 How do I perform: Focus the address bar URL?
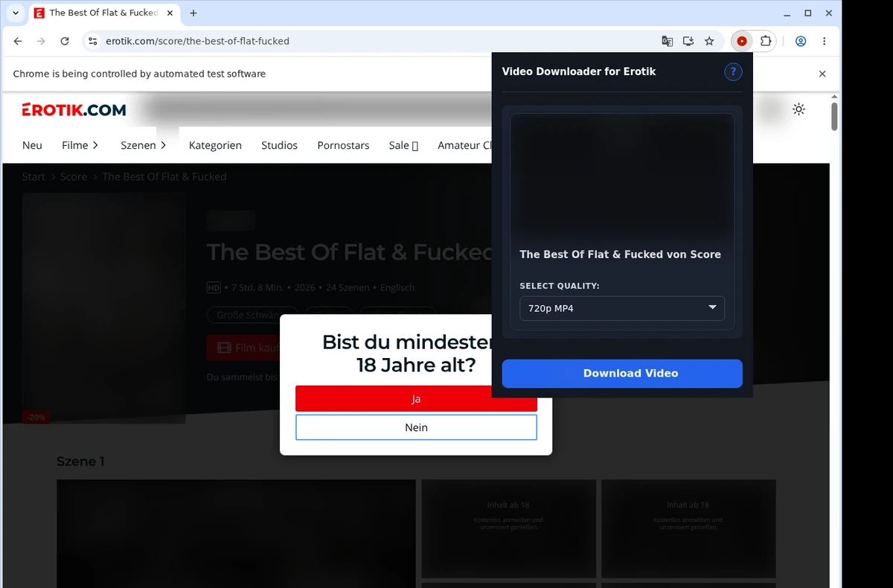pyautogui.click(x=197, y=41)
